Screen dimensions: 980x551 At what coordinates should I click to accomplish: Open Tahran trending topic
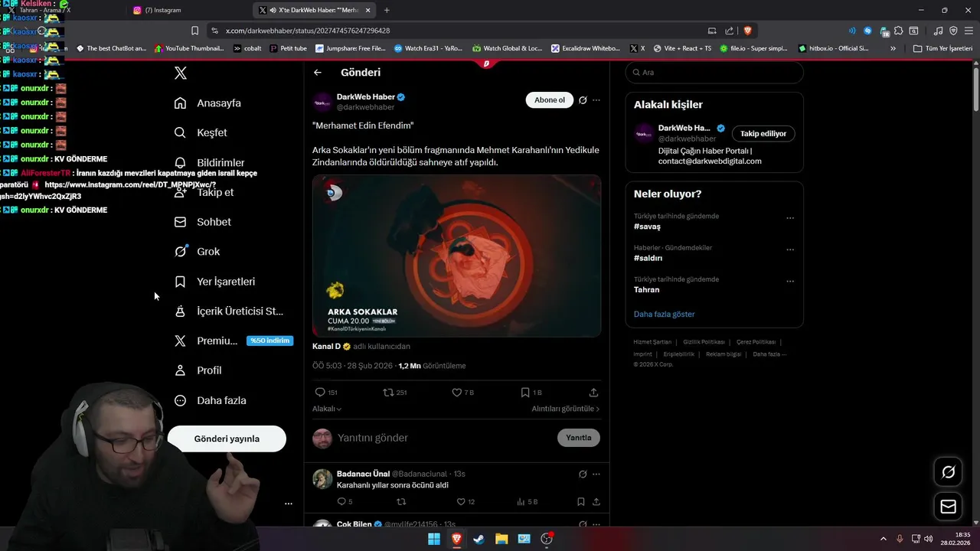646,290
